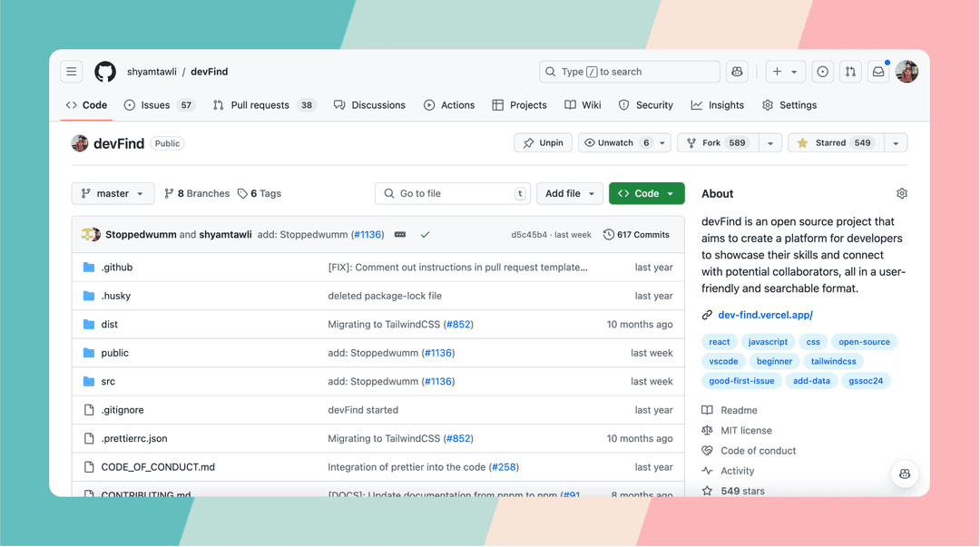
Task: Open the shyamtawli owner breadcrumb link
Action: coord(152,72)
